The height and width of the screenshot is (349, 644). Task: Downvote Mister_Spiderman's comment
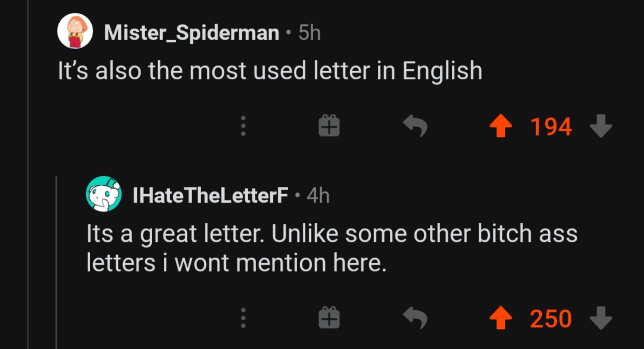click(x=601, y=126)
